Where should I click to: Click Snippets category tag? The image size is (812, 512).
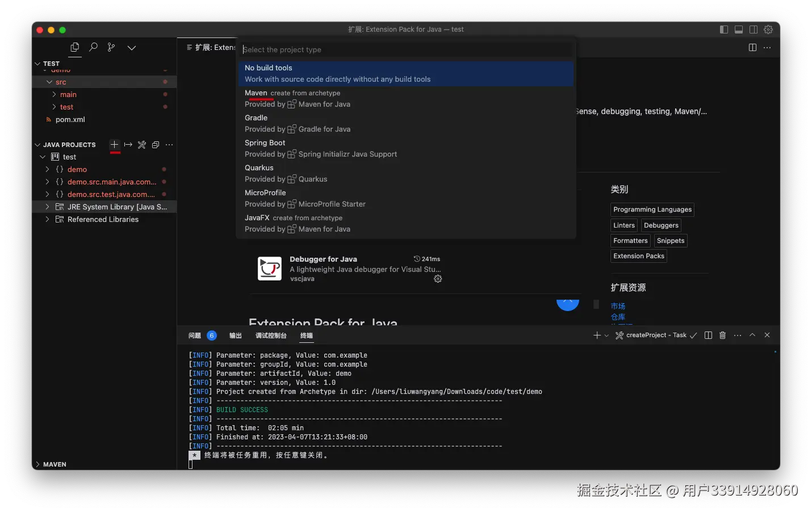[671, 241]
